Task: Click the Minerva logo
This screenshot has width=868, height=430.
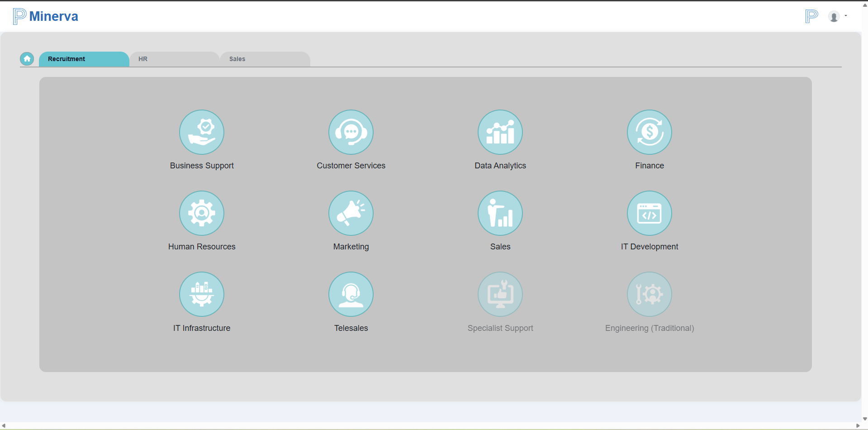Action: [46, 16]
